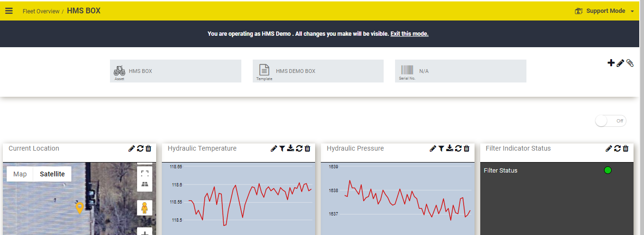Click the orange location marker on map
This screenshot has width=644, height=235.
[80, 207]
